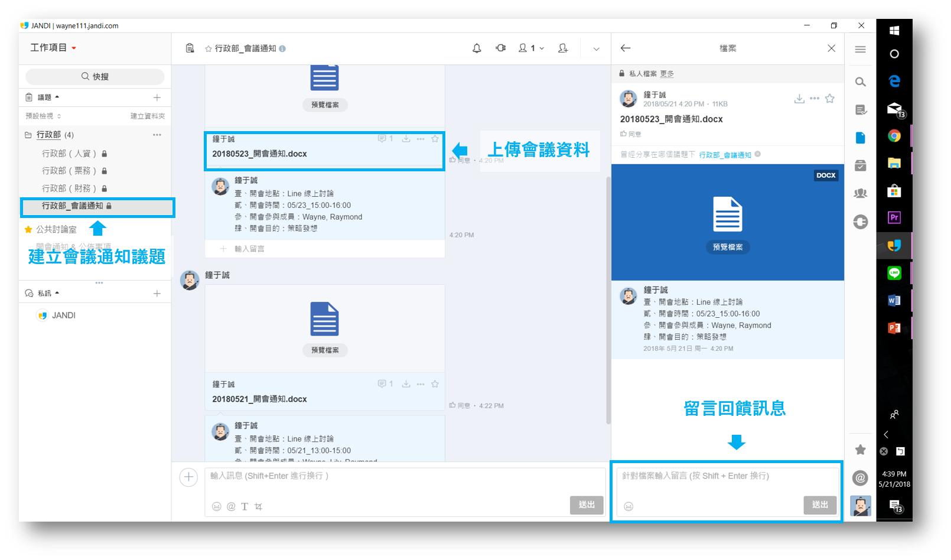Image resolution: width=951 pixels, height=560 pixels.
Task: Send the file comment with 送出
Action: (820, 504)
